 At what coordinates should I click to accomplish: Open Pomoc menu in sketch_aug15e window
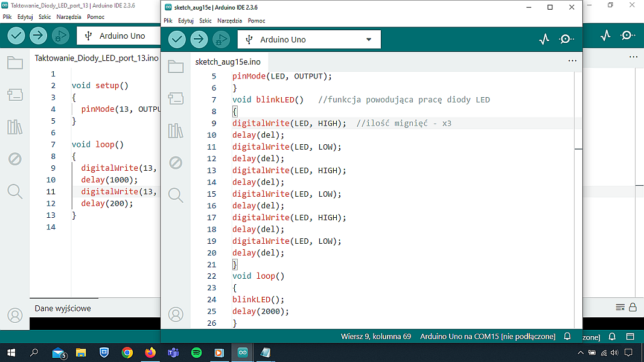(x=257, y=21)
